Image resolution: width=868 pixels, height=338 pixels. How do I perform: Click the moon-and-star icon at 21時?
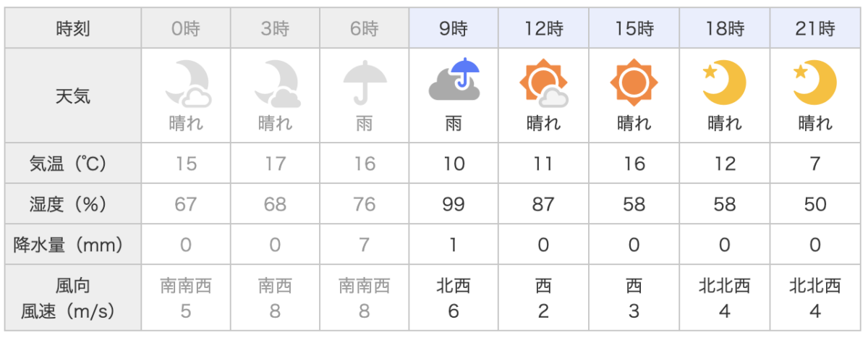[814, 82]
